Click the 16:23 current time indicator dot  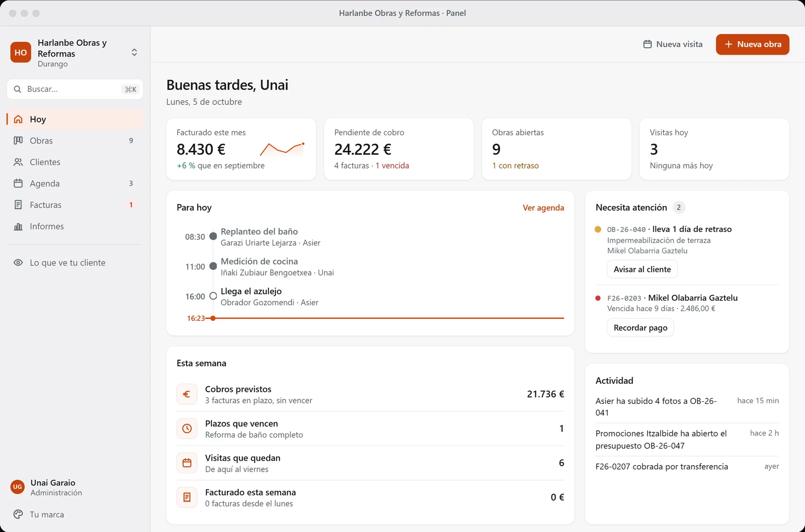coord(213,318)
